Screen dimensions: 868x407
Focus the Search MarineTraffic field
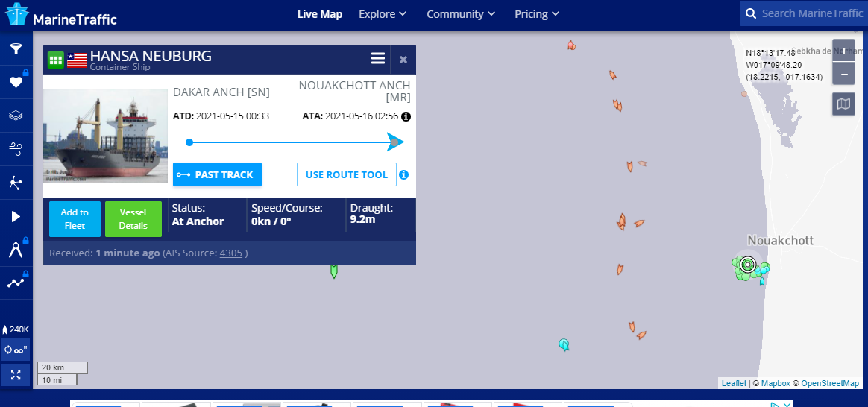(x=811, y=14)
